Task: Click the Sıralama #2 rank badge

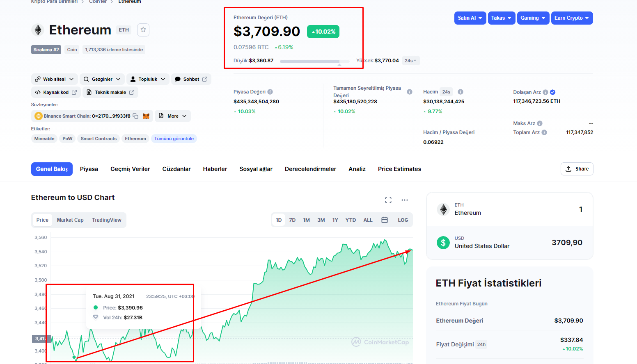Action: pos(46,50)
